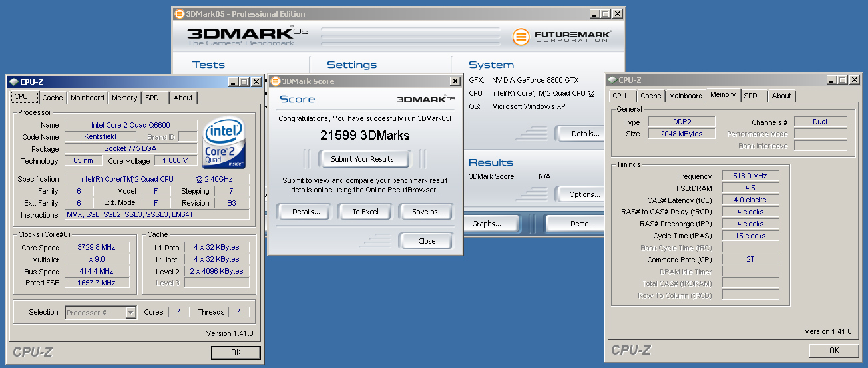
Task: Click FSB:DRAM ratio value 4:5
Action: 750,188
